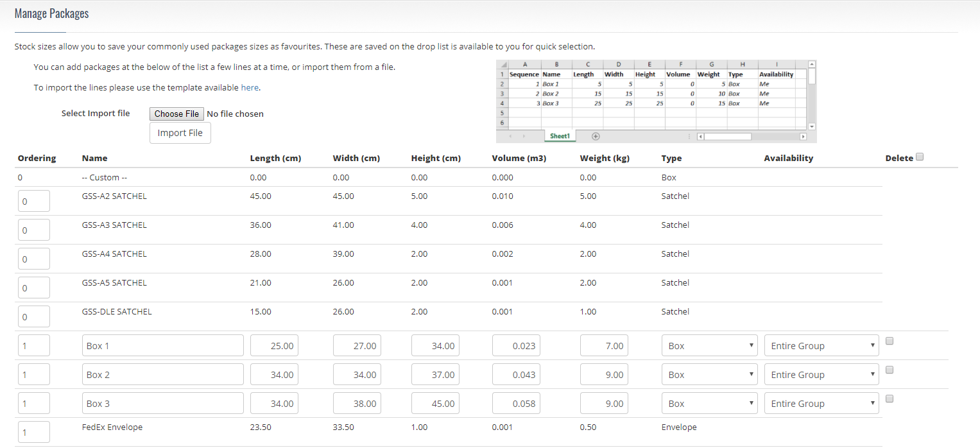Image resolution: width=980 pixels, height=448 pixels.
Task: Click the ordering field for Box 2
Action: click(x=34, y=374)
